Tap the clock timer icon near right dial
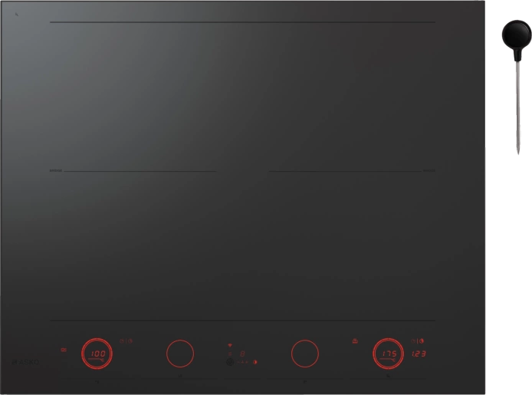This screenshot has width=532, height=395. click(x=413, y=341)
